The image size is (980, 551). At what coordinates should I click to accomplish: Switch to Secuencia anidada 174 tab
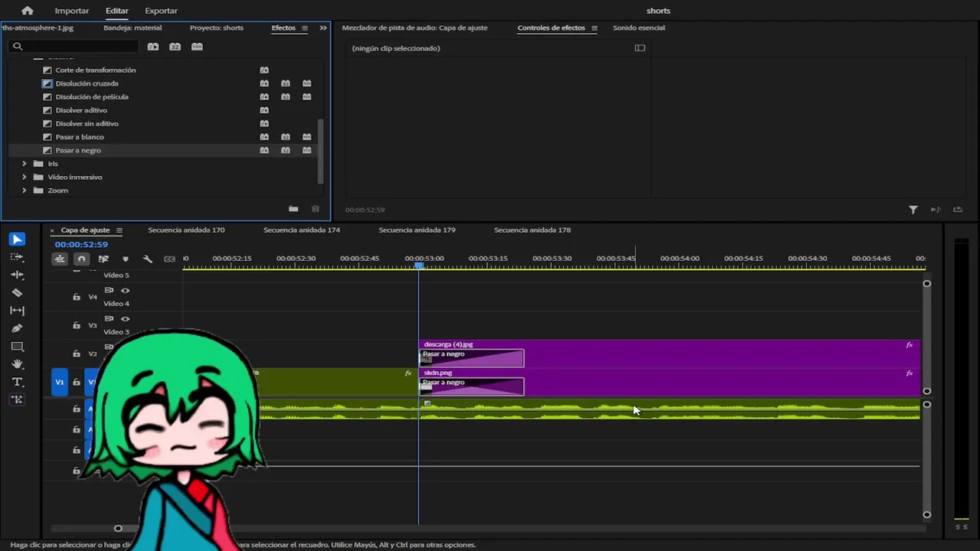point(302,230)
